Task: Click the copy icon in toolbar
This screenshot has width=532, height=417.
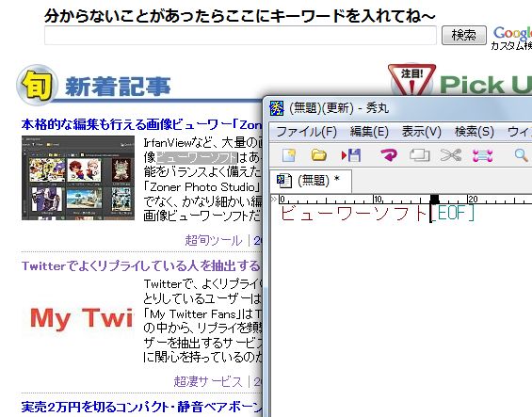Action: point(419,155)
